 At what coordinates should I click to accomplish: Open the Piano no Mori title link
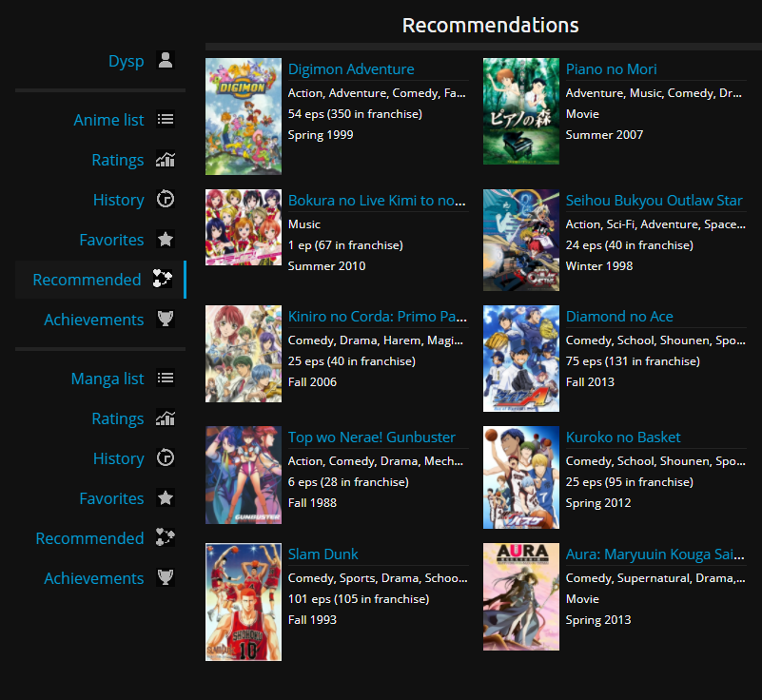click(x=611, y=69)
